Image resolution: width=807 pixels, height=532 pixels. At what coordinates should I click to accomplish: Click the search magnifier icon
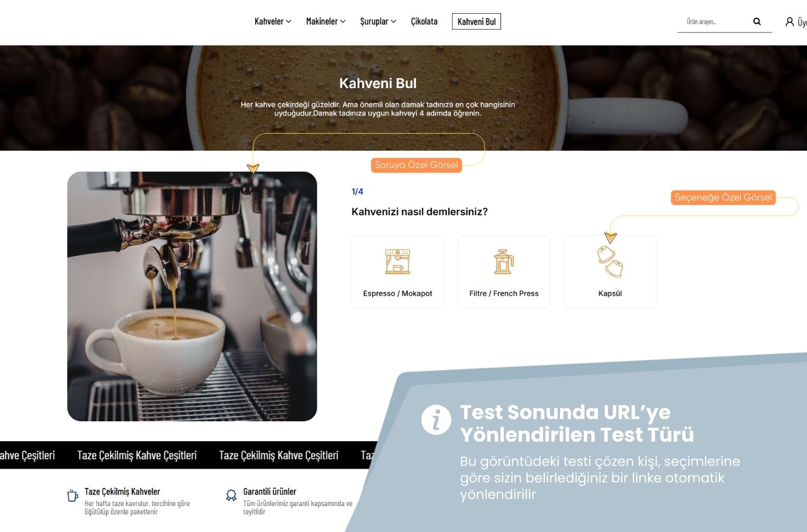(757, 21)
